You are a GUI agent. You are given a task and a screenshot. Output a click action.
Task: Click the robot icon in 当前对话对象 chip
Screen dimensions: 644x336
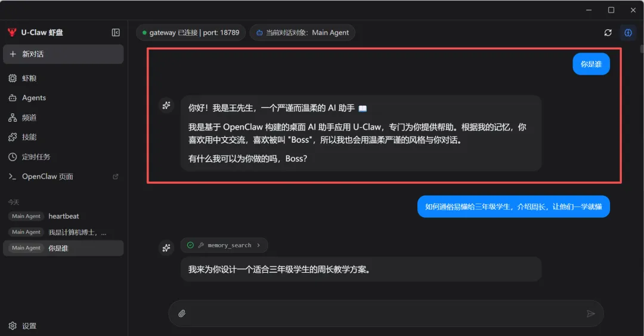point(259,32)
